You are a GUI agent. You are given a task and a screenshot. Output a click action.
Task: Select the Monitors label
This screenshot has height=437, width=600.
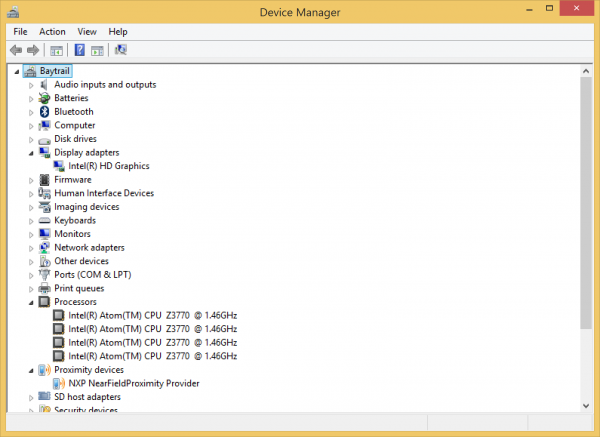click(x=72, y=234)
